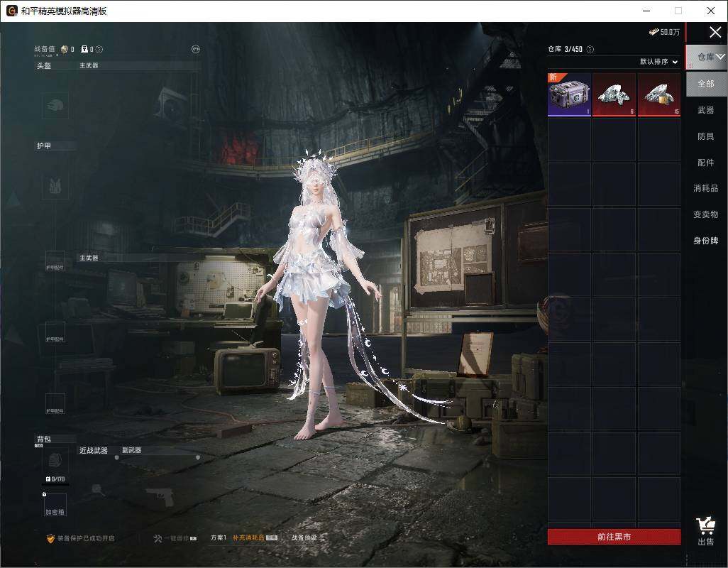Select the empty melee weapon slot icon
This screenshot has height=568, width=728.
point(97,488)
